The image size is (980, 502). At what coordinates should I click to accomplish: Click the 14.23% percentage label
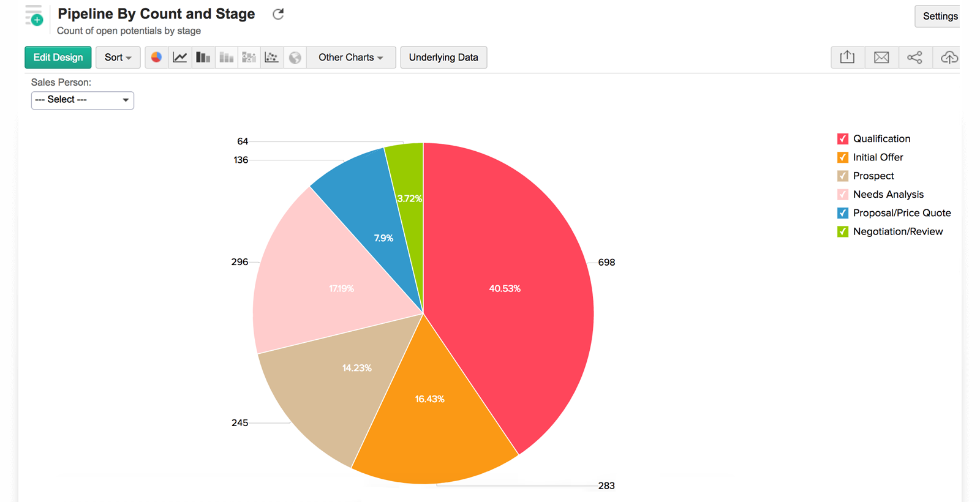tap(357, 368)
